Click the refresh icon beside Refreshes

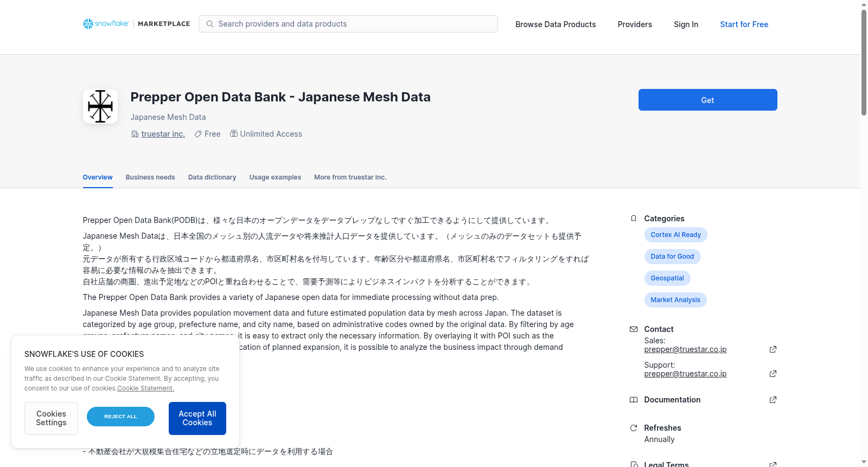(634, 428)
